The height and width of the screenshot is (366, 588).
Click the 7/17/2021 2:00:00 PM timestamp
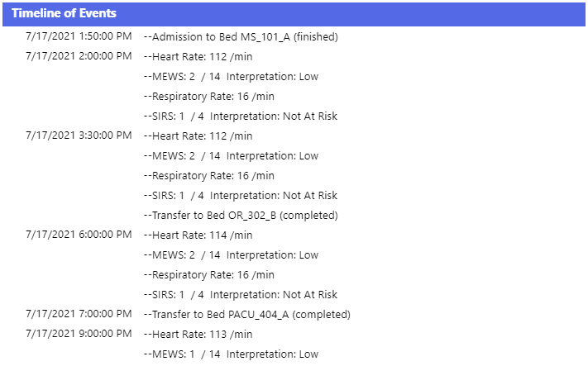click(79, 56)
